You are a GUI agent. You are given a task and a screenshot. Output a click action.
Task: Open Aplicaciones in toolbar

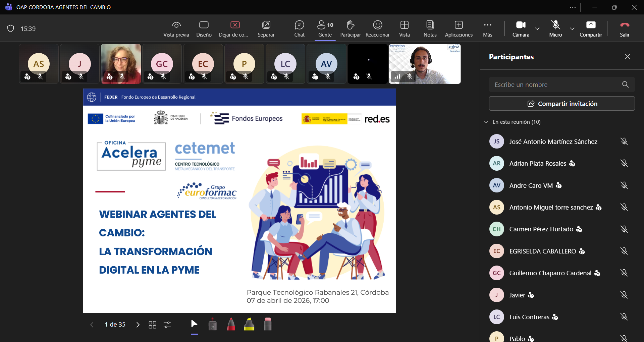(459, 28)
